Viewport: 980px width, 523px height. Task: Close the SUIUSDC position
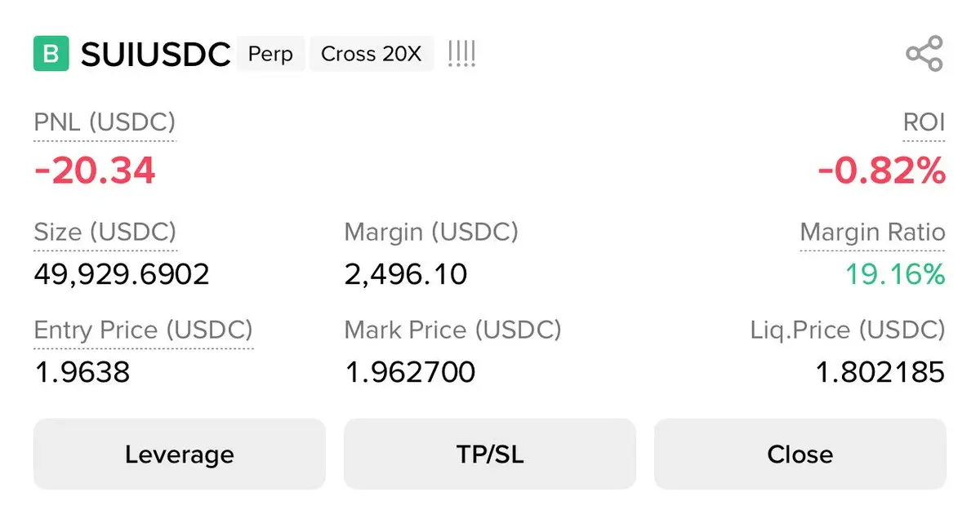[x=800, y=454]
